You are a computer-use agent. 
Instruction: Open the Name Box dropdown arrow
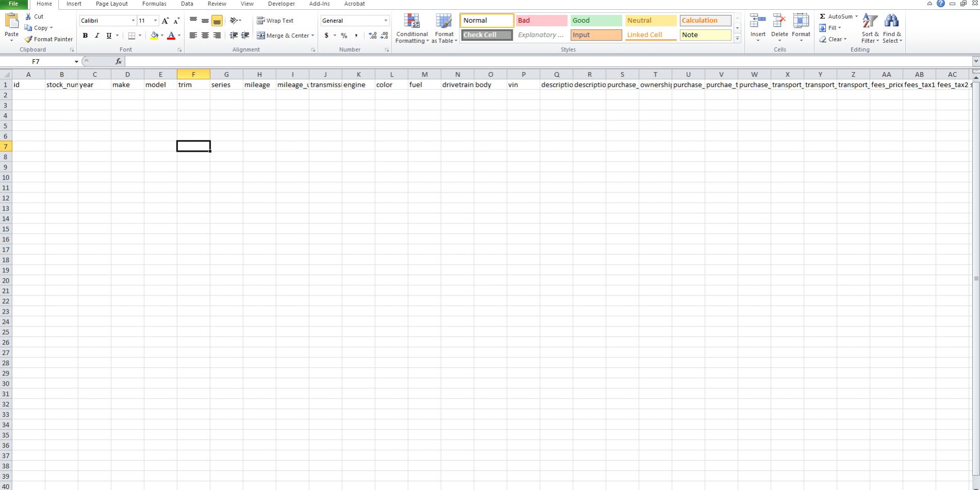coord(76,61)
